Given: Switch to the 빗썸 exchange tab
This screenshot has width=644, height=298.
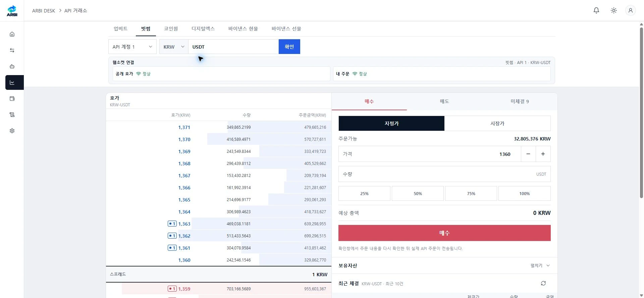Looking at the screenshot, I should point(146,28).
